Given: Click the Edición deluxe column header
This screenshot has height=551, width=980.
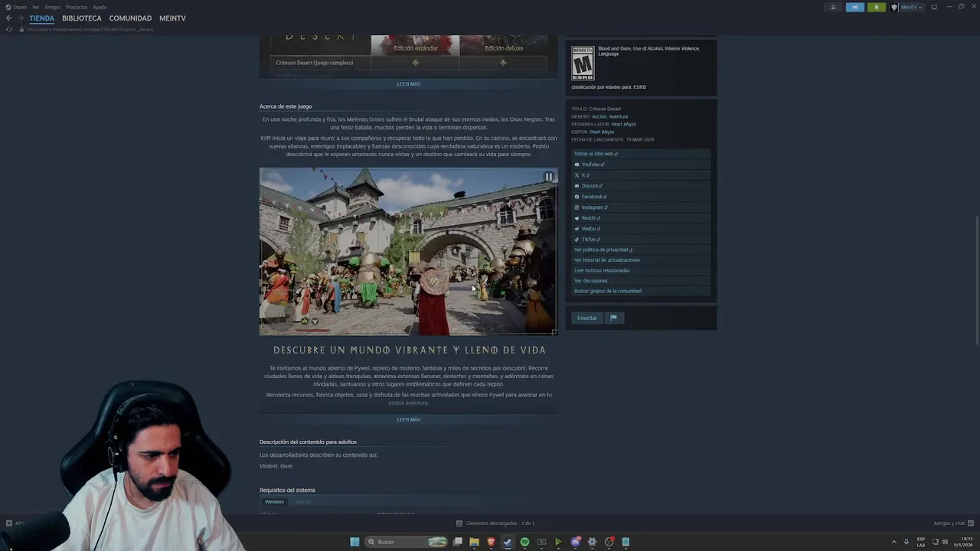Looking at the screenshot, I should (504, 48).
